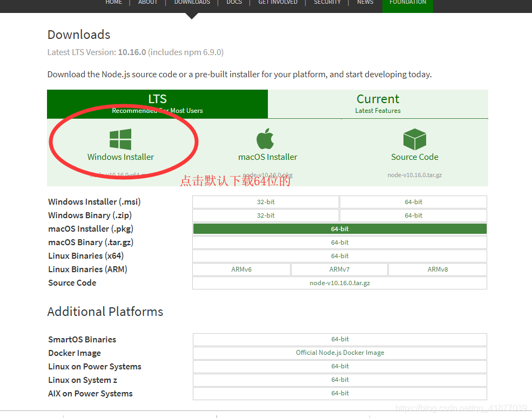Open the DOCS nav item
Image resolution: width=532 pixels, height=418 pixels.
234,2
